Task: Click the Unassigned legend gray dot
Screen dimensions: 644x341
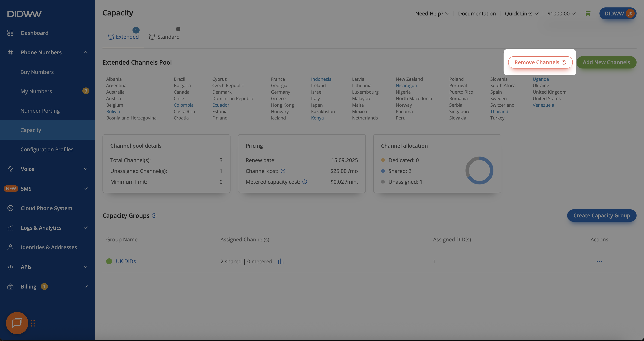Action: [x=383, y=182]
